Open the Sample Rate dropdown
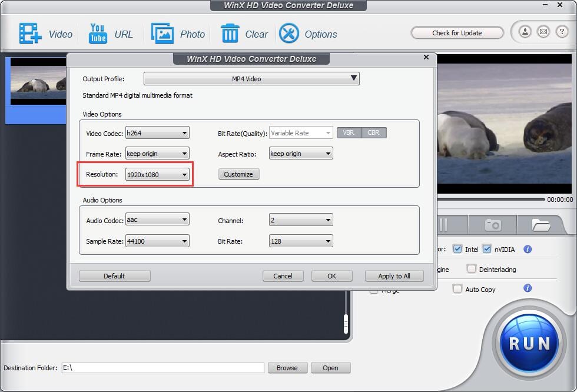577x392 pixels. [x=157, y=241]
